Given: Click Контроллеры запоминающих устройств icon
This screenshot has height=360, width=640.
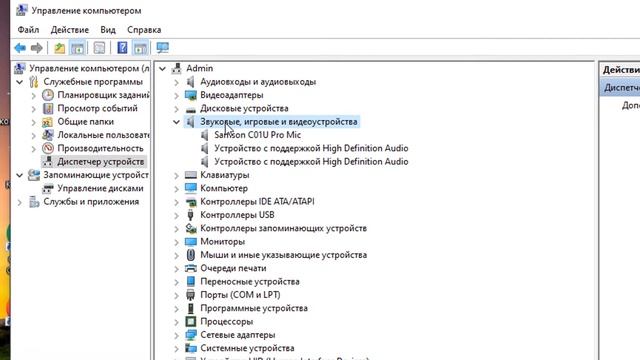Looking at the screenshot, I should [191, 228].
